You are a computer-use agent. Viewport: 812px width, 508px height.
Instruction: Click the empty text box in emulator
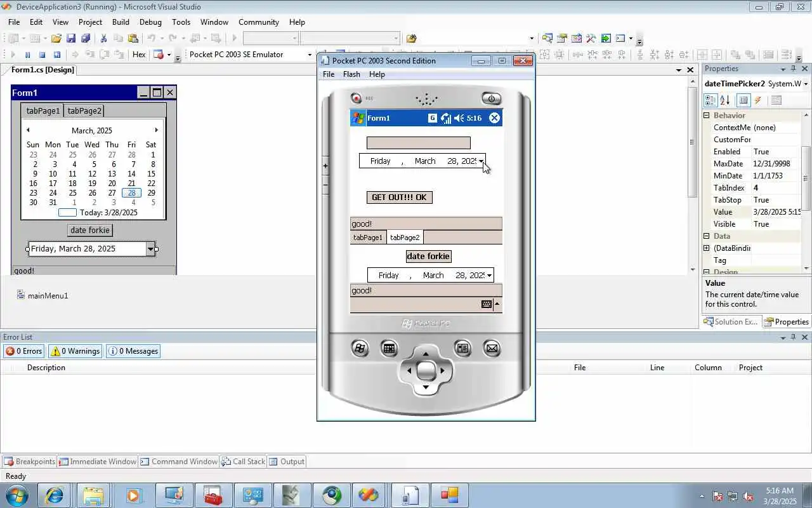click(418, 143)
